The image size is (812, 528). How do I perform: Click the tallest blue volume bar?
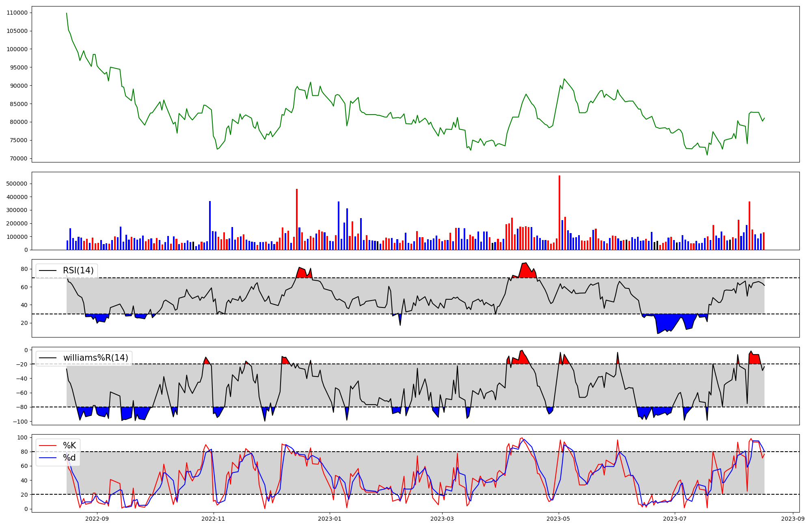[x=210, y=225]
